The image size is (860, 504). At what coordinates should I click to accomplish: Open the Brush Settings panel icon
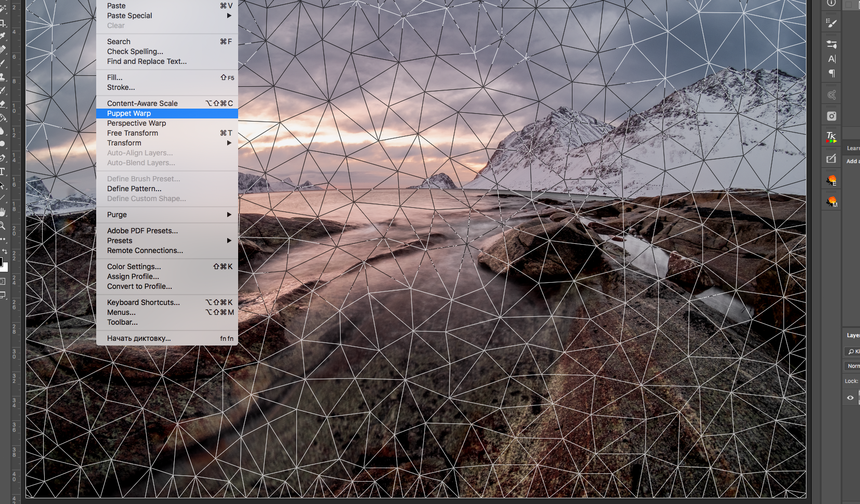[x=831, y=23]
